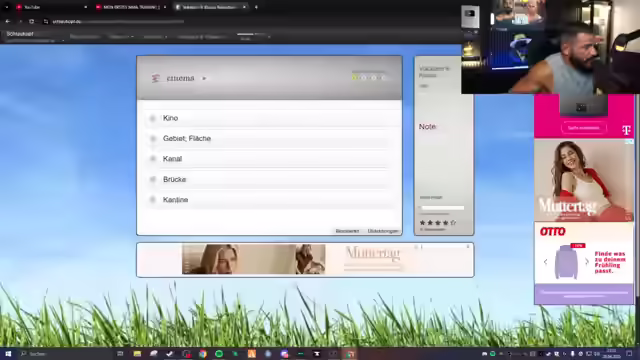Play audio pronunciation next to 'cinema'
Screen dimensions: 640x360
click(204, 78)
